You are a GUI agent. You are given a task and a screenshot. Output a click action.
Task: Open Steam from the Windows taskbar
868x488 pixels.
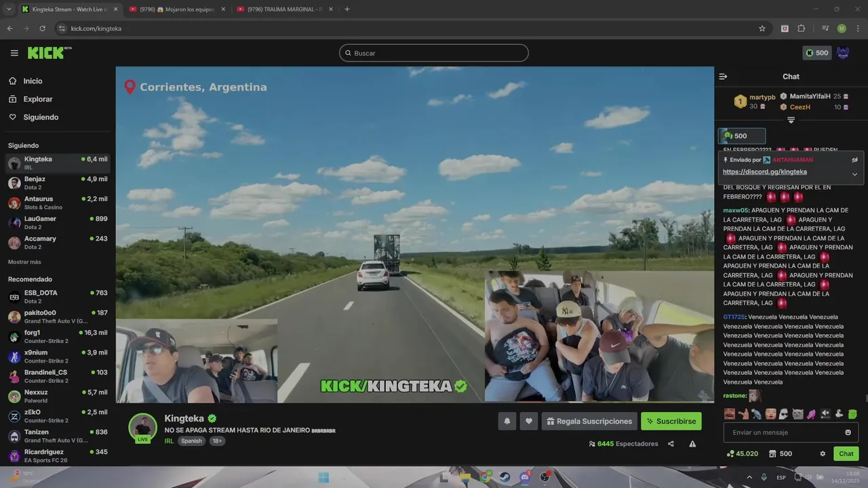click(505, 477)
